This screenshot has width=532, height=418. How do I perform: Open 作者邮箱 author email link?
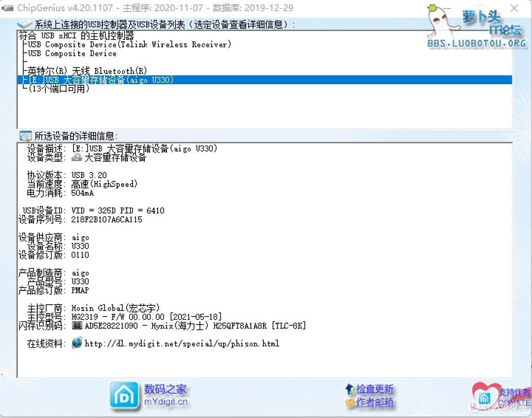[374, 402]
